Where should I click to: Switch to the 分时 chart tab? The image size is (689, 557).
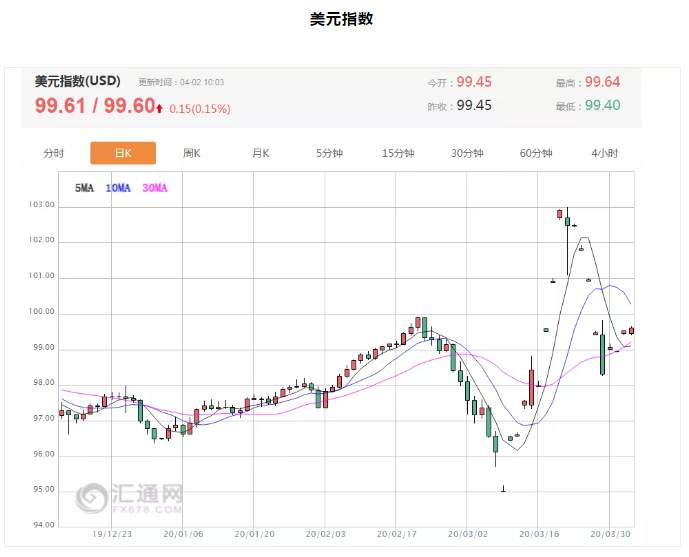pos(54,153)
